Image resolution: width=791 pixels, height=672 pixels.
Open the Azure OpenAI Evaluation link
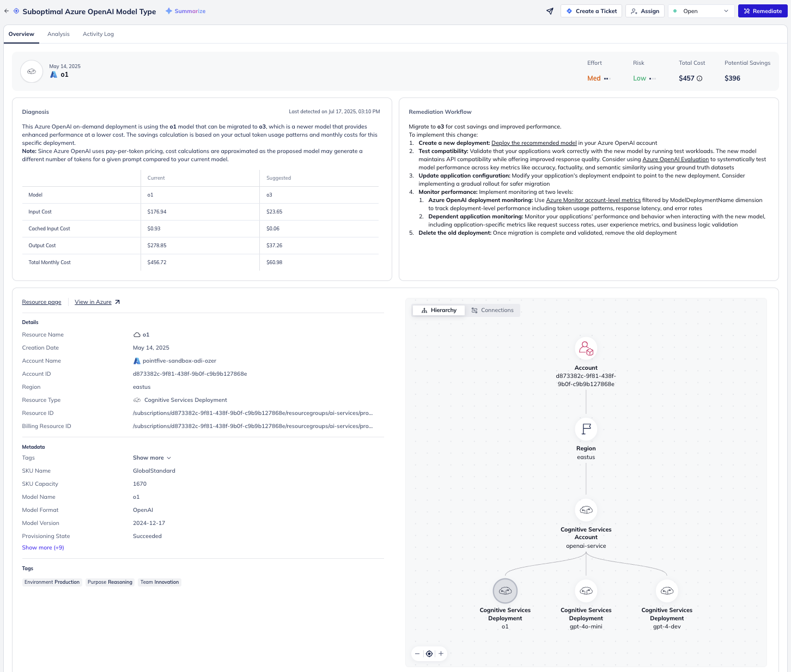(676, 160)
